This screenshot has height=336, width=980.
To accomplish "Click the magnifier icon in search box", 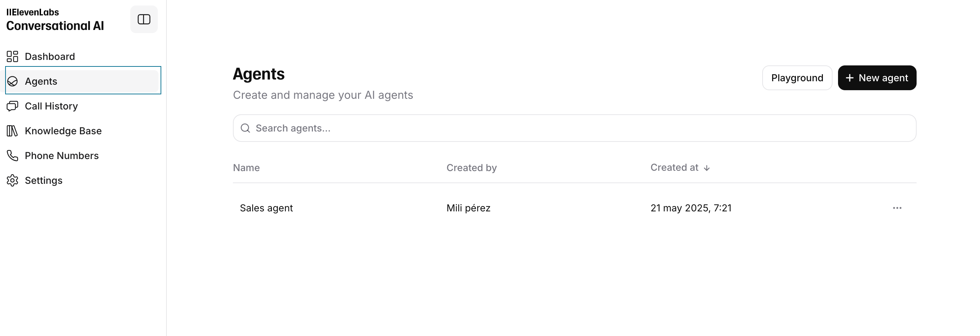I will point(245,128).
